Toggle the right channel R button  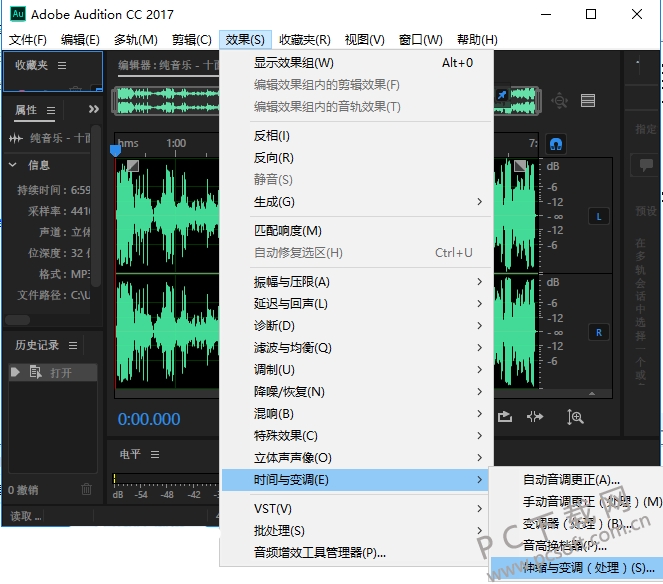point(599,332)
